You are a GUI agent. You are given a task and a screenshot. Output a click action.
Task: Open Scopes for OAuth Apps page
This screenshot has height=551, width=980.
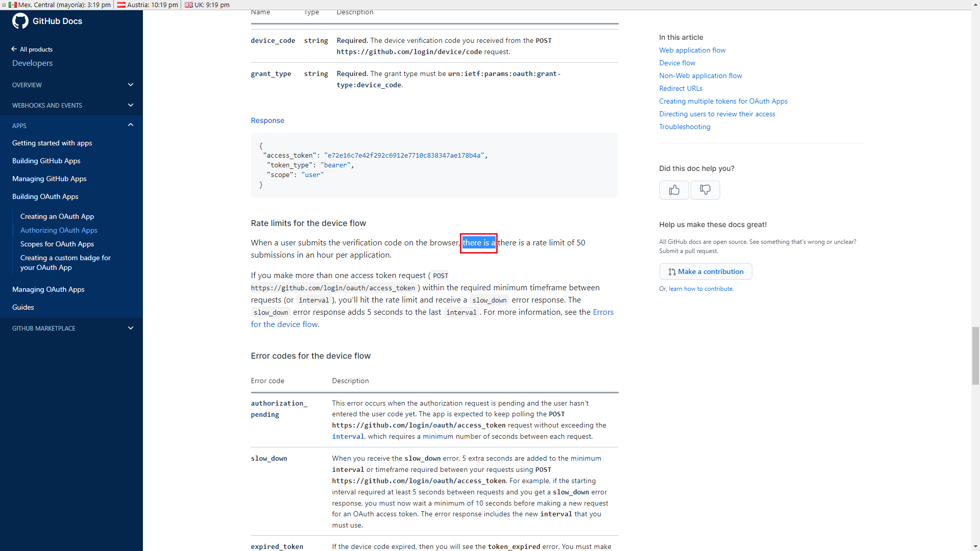57,244
